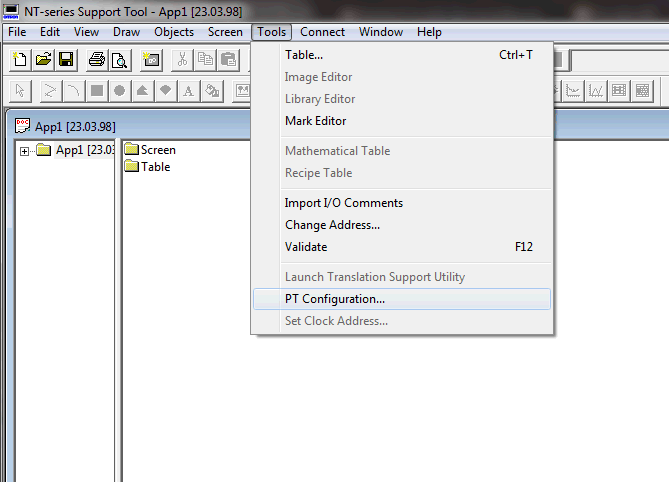Select the polygon drawing tool
The image size is (669, 482).
tap(143, 91)
